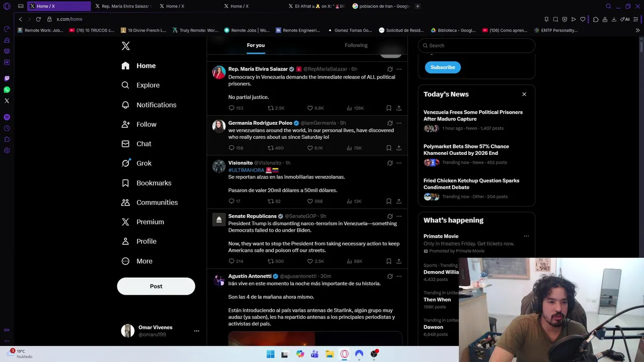Open more menu on Germania's post
644x362 pixels.
pos(399,123)
